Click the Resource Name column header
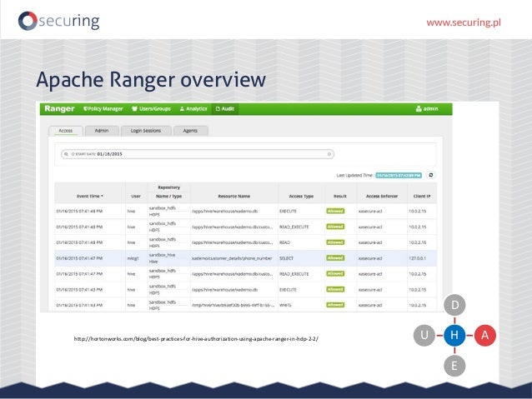532x399 pixels. (233, 197)
